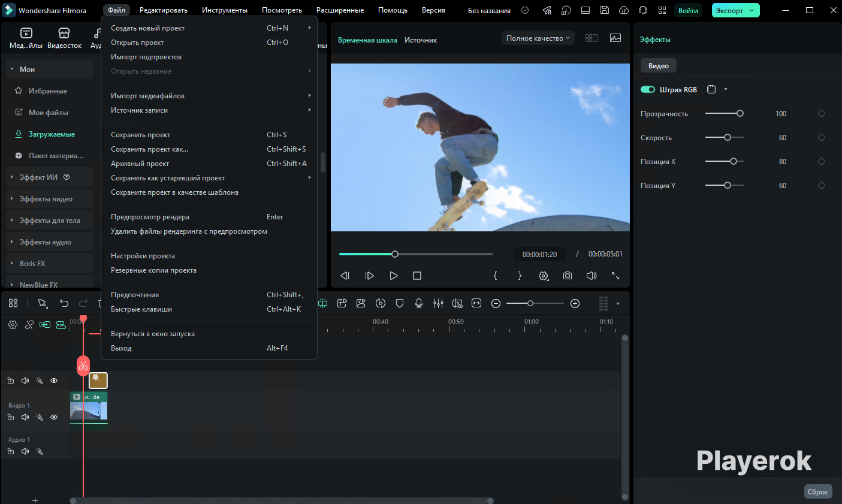Open the audio mixer icon in timeline toolbar
Screen dimensions: 842x504
[x=438, y=303]
